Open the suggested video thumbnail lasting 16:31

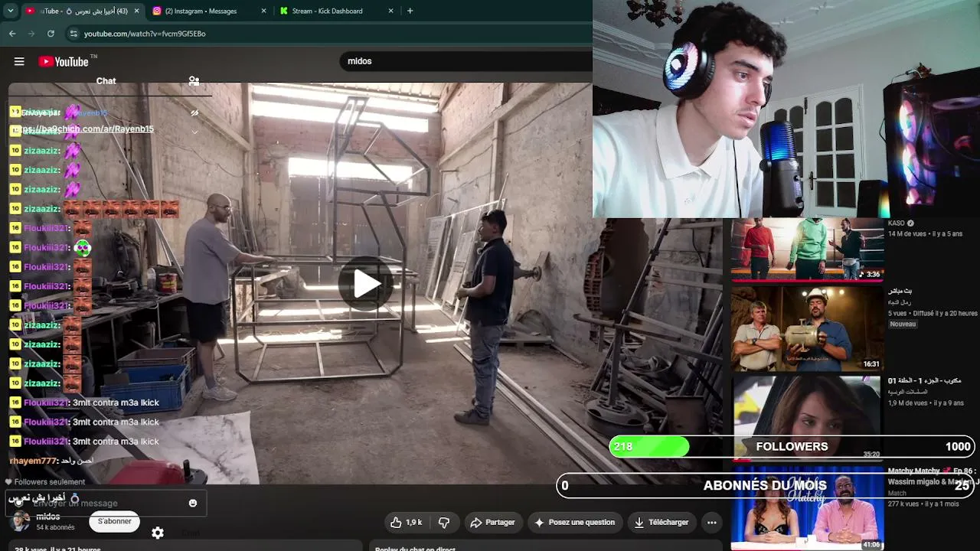[807, 328]
